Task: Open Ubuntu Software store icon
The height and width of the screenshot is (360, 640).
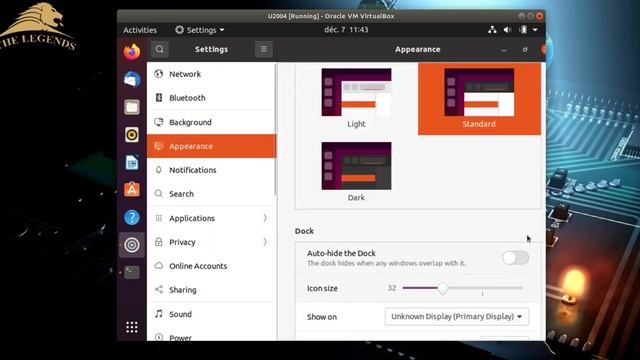Action: (131, 190)
